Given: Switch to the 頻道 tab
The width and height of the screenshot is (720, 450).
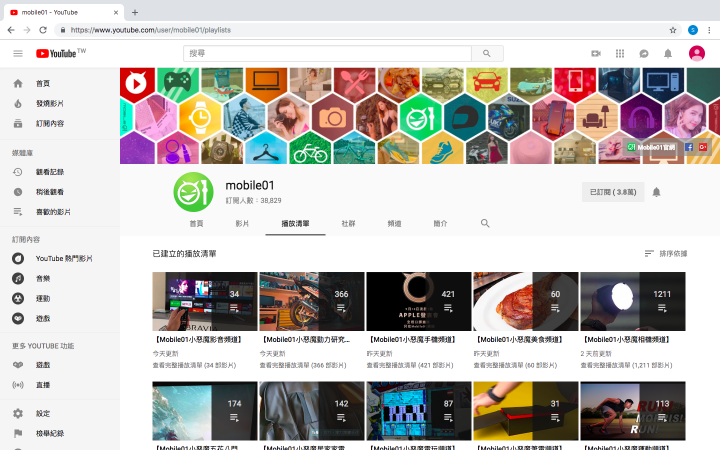Looking at the screenshot, I should pyautogui.click(x=394, y=224).
